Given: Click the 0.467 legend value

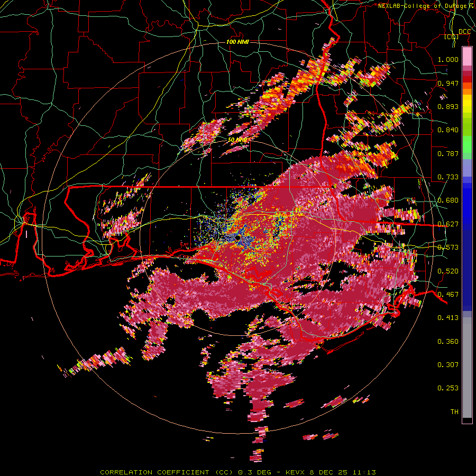Looking at the screenshot, I should click(448, 295).
